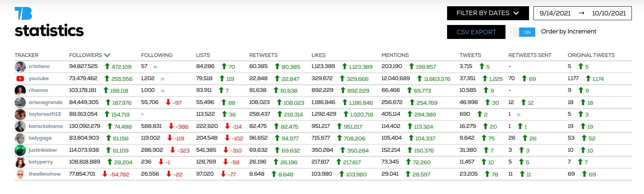Image resolution: width=644 pixels, height=194 pixels.
Task: Sort by the Likes column header
Action: tap(319, 55)
